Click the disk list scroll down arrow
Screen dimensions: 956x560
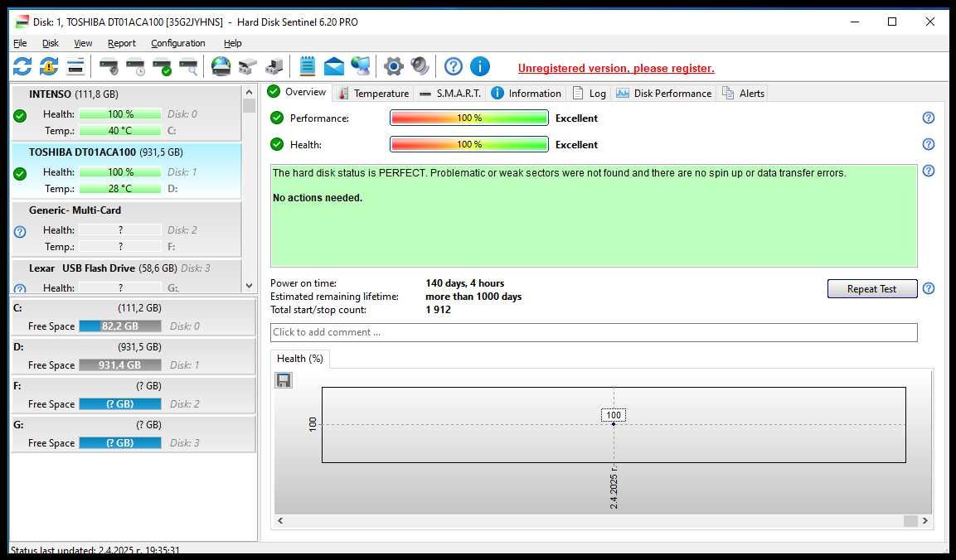249,286
